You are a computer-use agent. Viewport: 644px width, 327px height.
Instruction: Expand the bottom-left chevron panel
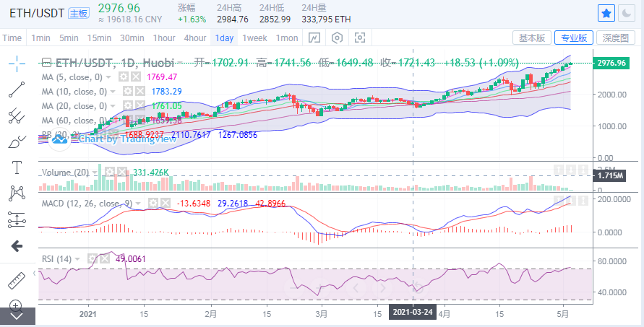(17, 316)
